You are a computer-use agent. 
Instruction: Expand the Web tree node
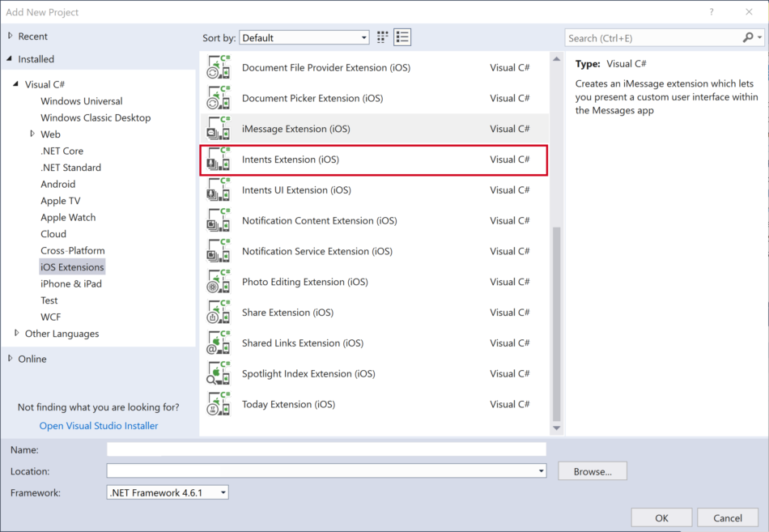coord(32,134)
